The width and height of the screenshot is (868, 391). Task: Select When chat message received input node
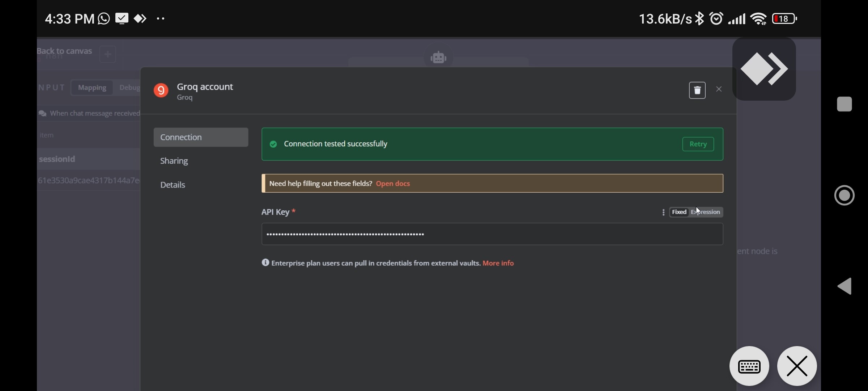[x=89, y=113]
